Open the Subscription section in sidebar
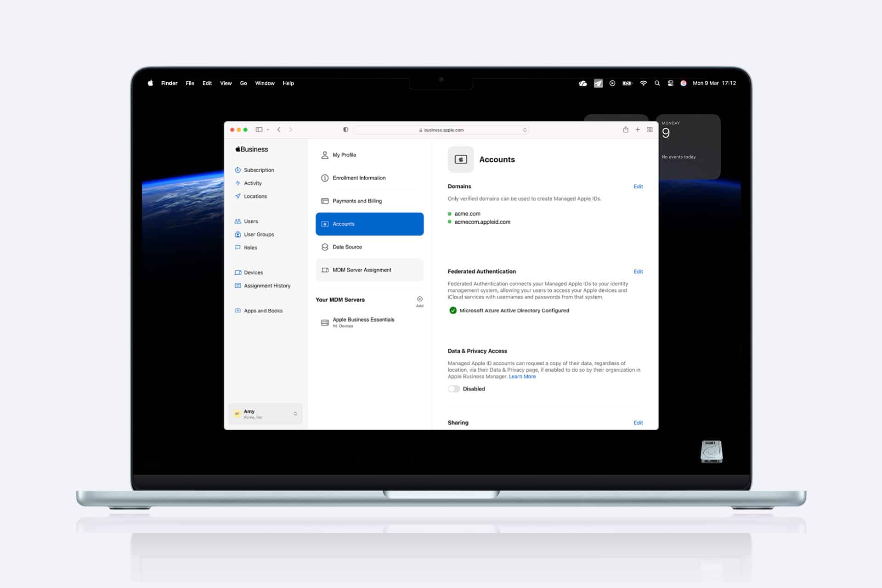The width and height of the screenshot is (882, 588). click(x=254, y=170)
